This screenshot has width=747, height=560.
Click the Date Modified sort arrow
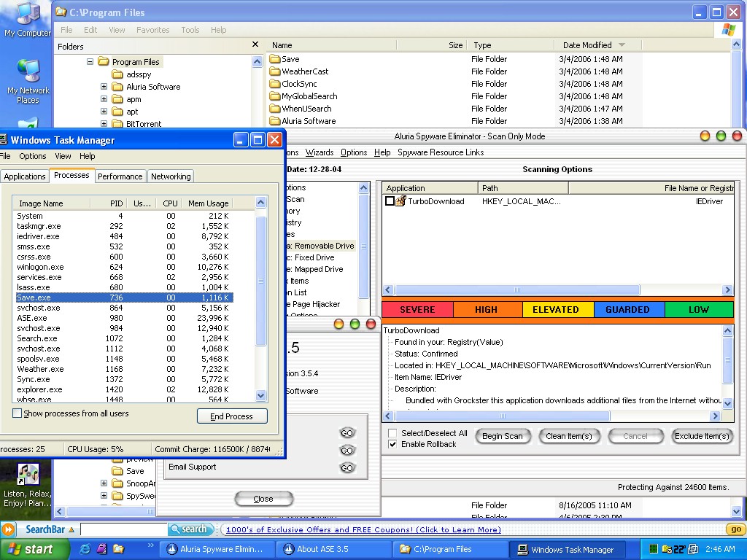pos(622,44)
